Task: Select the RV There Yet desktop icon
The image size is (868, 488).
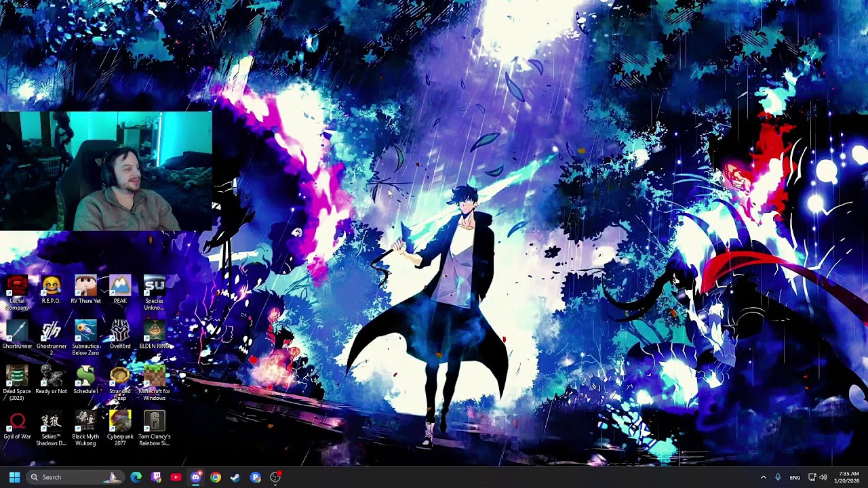Action: 85,290
